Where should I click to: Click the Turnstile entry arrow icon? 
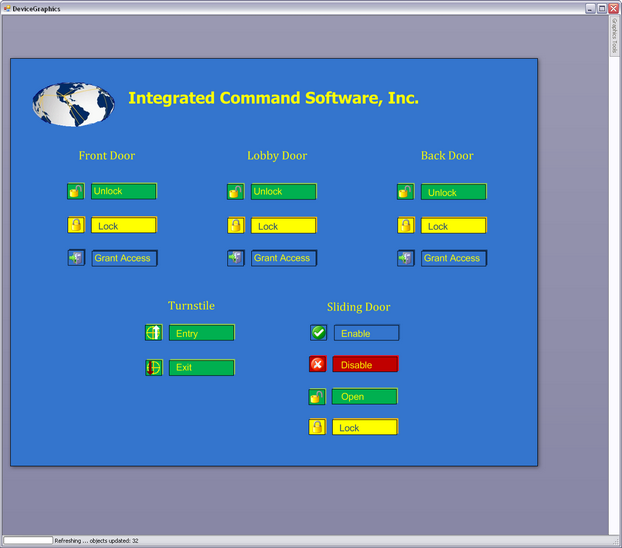pos(154,333)
